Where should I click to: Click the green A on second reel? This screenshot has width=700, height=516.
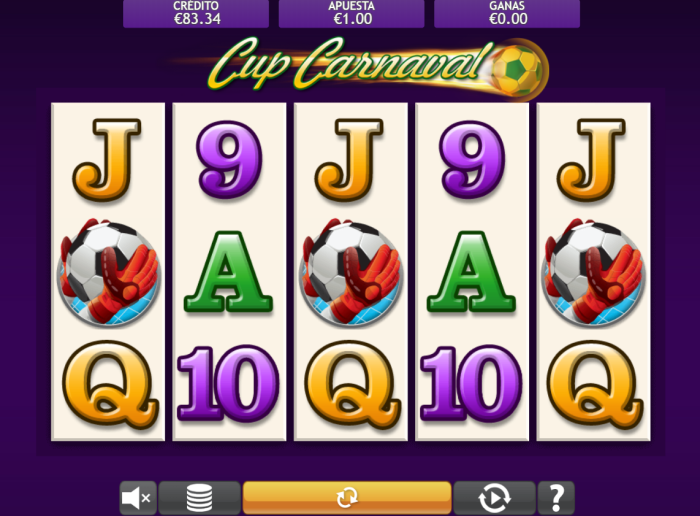(229, 272)
